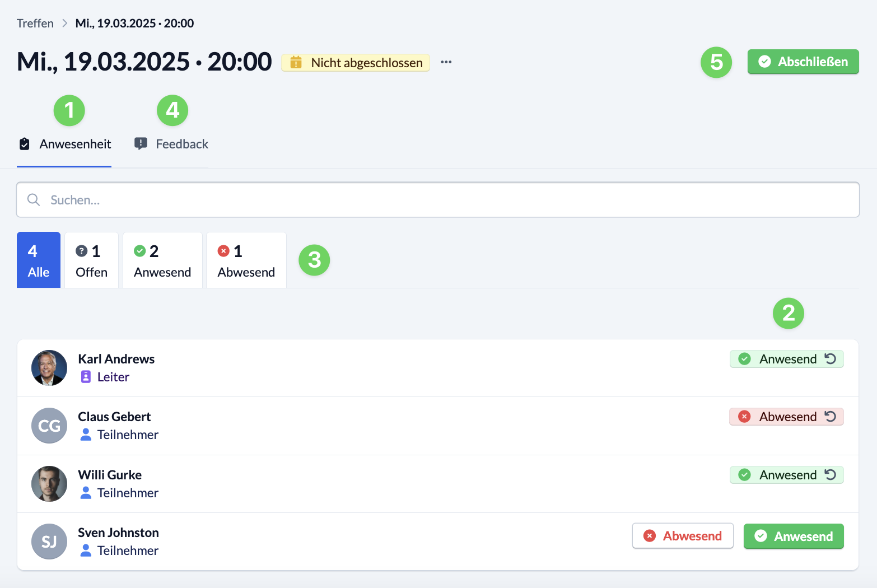This screenshot has height=588, width=877.
Task: Filter list by Offen status
Action: (91, 260)
